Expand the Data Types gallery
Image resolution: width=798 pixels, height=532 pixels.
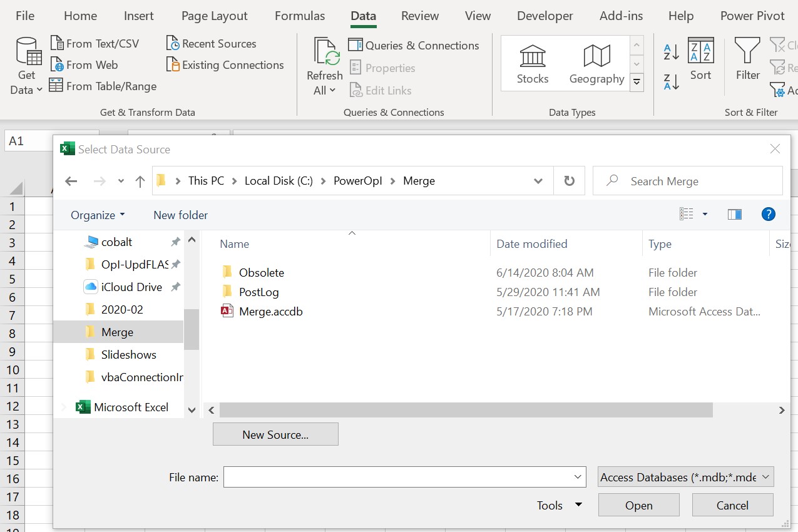[x=637, y=82]
